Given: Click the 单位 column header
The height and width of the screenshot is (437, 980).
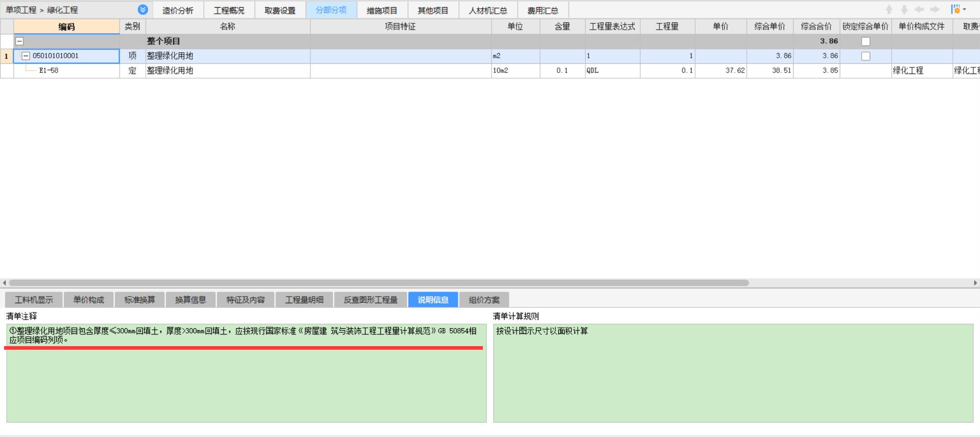Looking at the screenshot, I should [516, 27].
